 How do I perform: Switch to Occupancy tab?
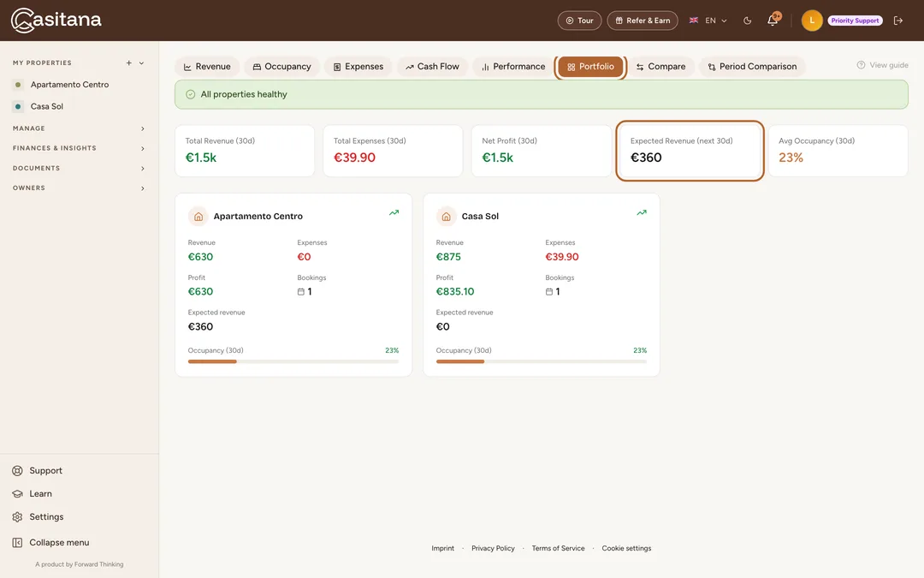[281, 67]
